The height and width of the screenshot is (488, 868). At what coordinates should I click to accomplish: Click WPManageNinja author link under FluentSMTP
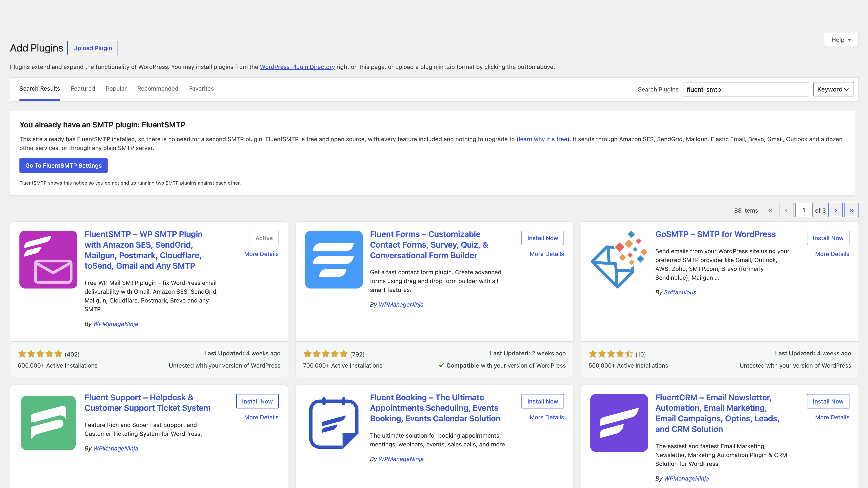tap(116, 324)
